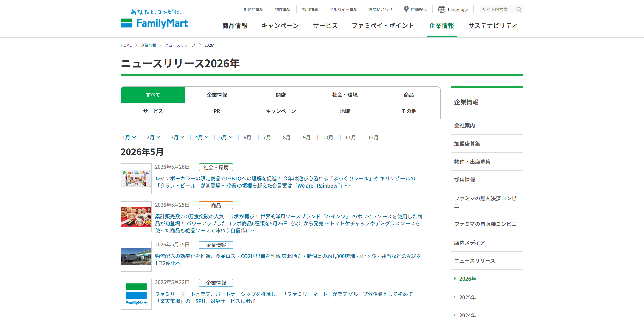The image size is (644, 317).
Task: Open ファミペイ・ポイント menu
Action: pyautogui.click(x=383, y=26)
